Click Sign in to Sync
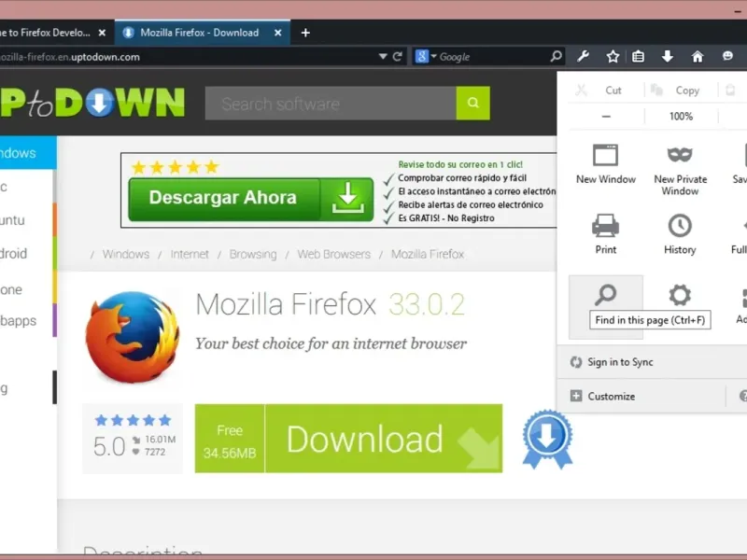 click(620, 362)
